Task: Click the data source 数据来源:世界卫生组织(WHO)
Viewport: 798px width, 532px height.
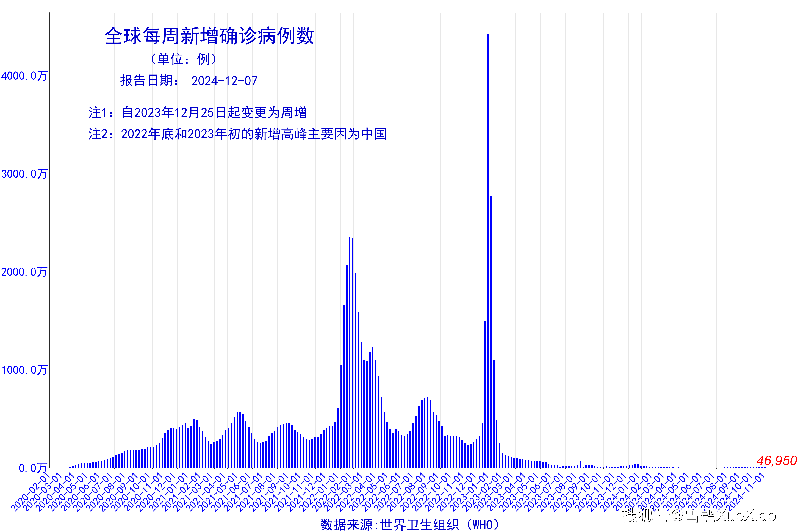Action: (x=410, y=525)
